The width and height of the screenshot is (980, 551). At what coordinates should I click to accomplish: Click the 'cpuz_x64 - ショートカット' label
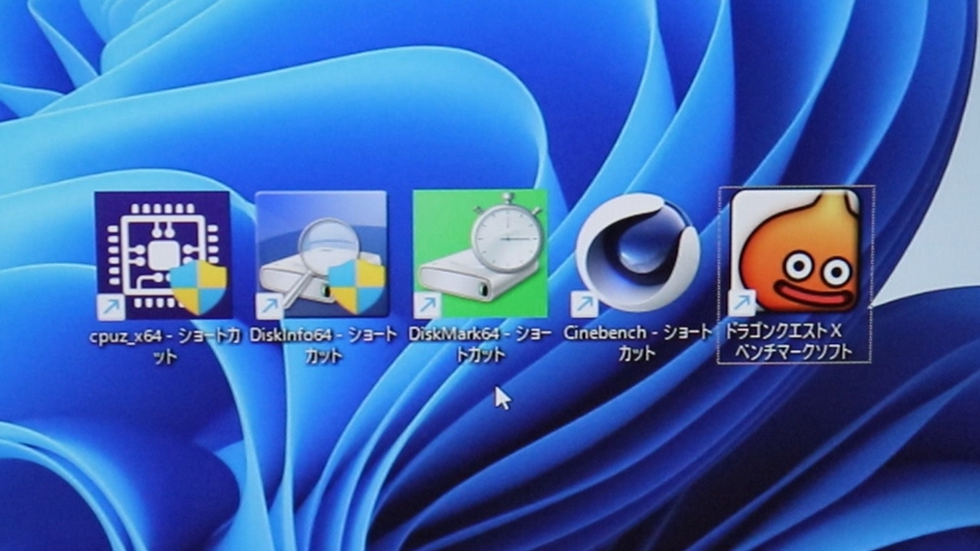164,344
